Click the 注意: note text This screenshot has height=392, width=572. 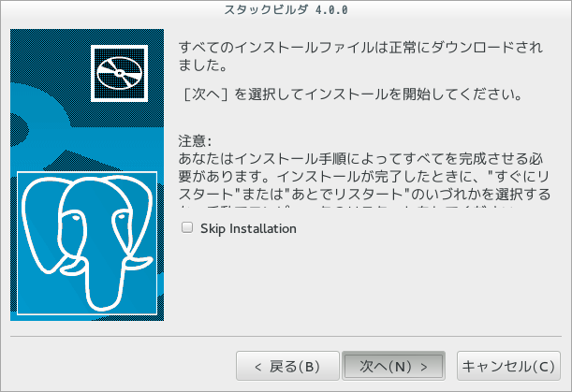pyautogui.click(x=195, y=140)
